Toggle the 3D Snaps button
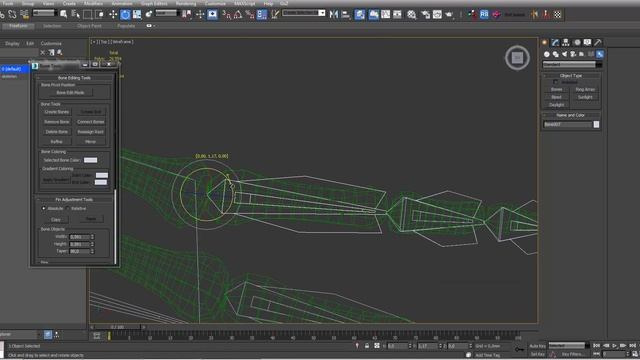 pyautogui.click(x=227, y=15)
